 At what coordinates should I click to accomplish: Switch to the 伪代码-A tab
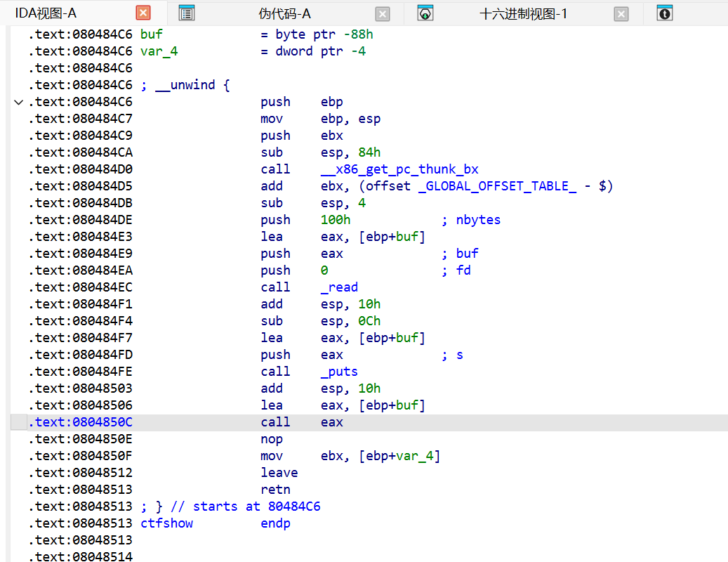284,14
